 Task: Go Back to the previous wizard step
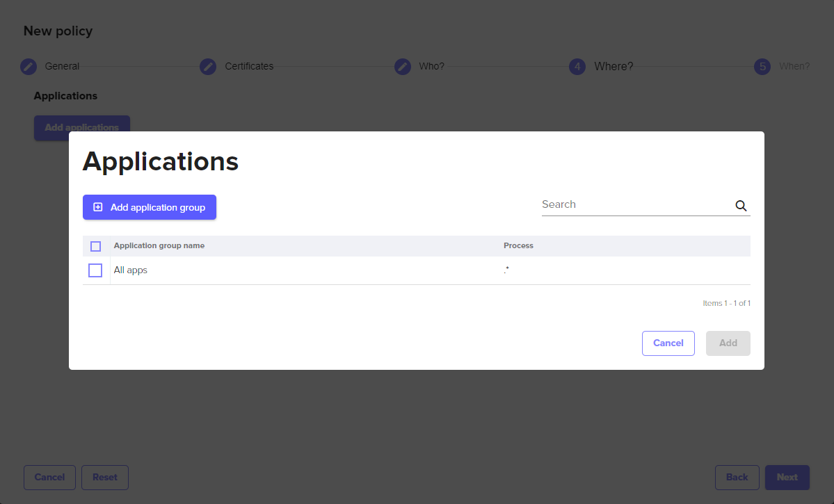(x=737, y=478)
